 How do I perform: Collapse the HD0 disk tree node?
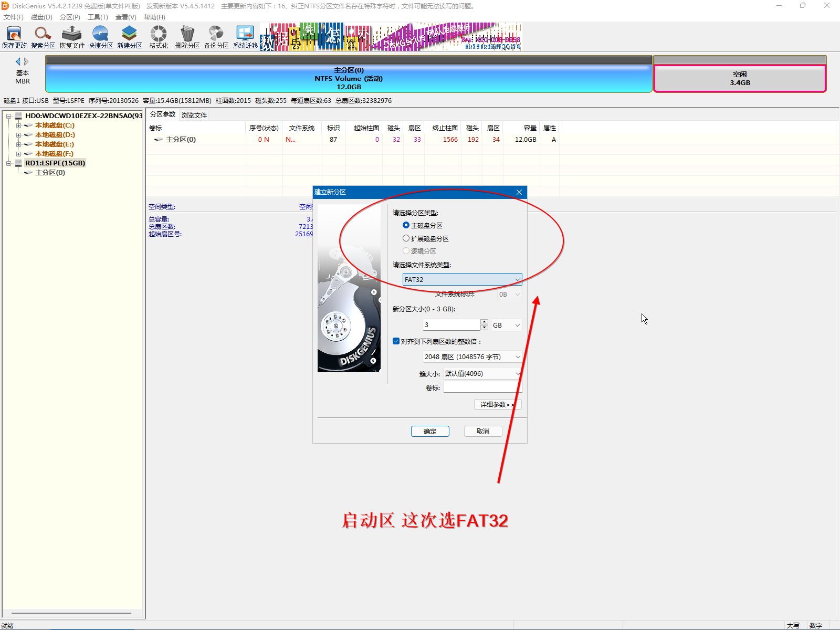tap(9, 116)
